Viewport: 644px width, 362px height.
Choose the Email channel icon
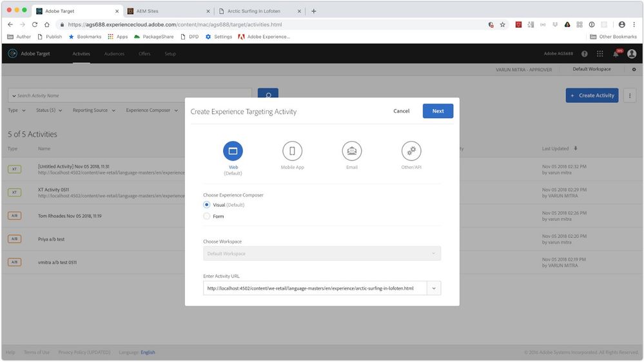(x=351, y=151)
